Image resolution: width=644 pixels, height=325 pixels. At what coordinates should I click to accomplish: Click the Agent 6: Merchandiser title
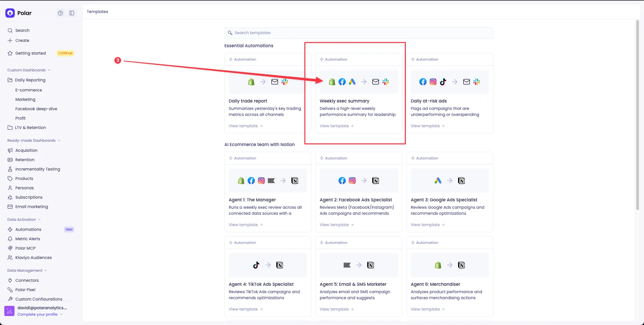pyautogui.click(x=435, y=284)
